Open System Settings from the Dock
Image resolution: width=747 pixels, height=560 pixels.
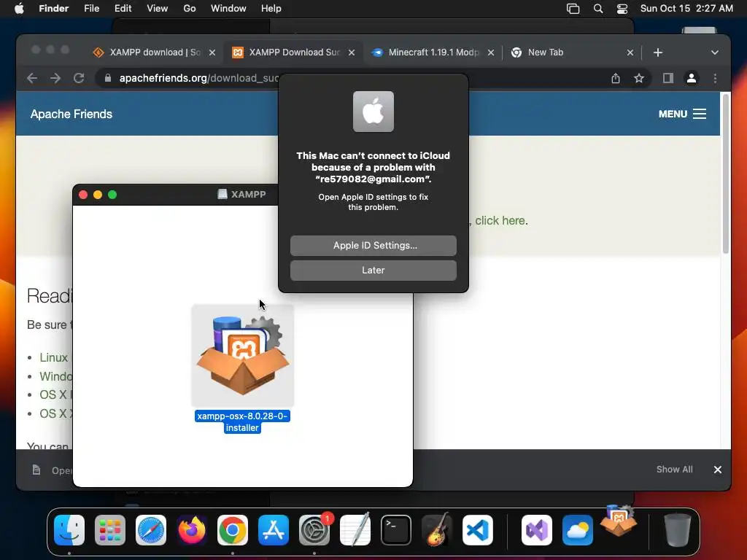[314, 530]
